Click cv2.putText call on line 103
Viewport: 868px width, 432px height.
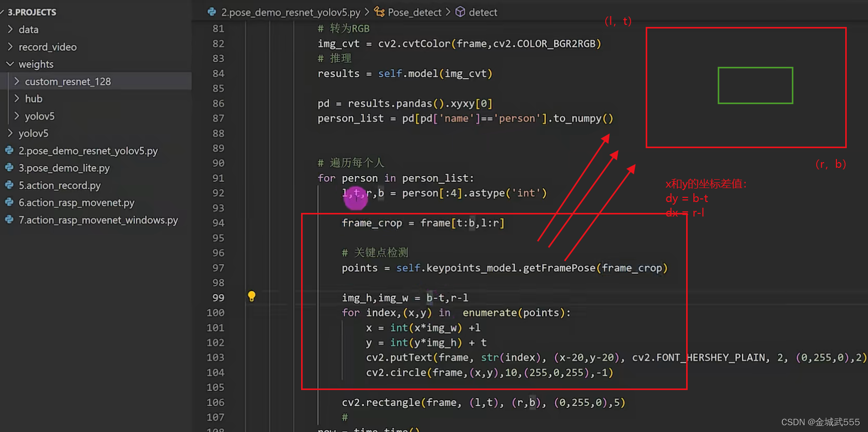tap(399, 357)
